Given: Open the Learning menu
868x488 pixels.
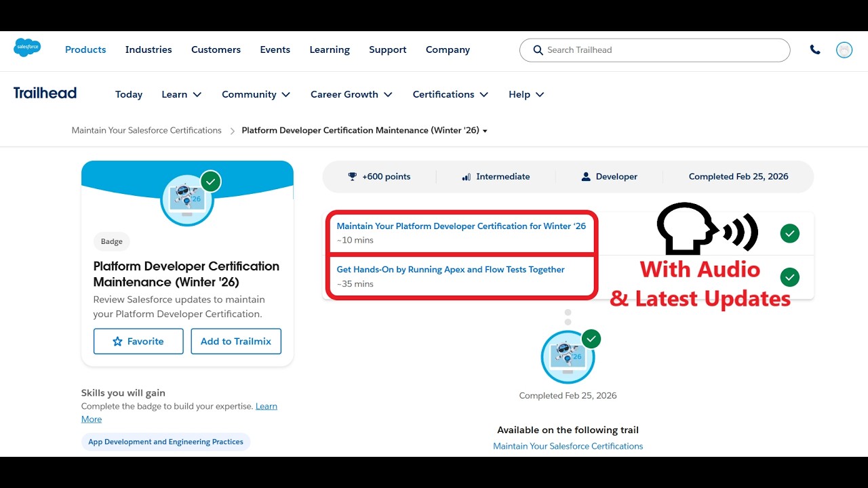Looking at the screenshot, I should click(330, 49).
